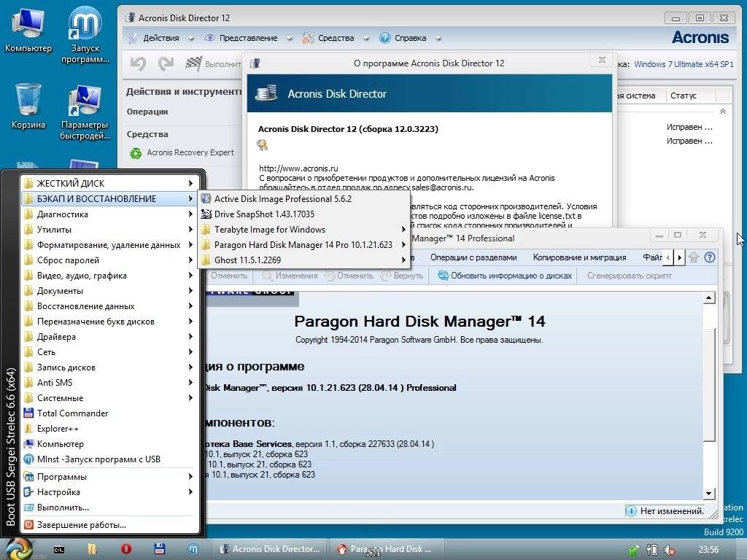Launch Explorer++ from start menu
The width and height of the screenshot is (747, 560).
tap(110, 429)
